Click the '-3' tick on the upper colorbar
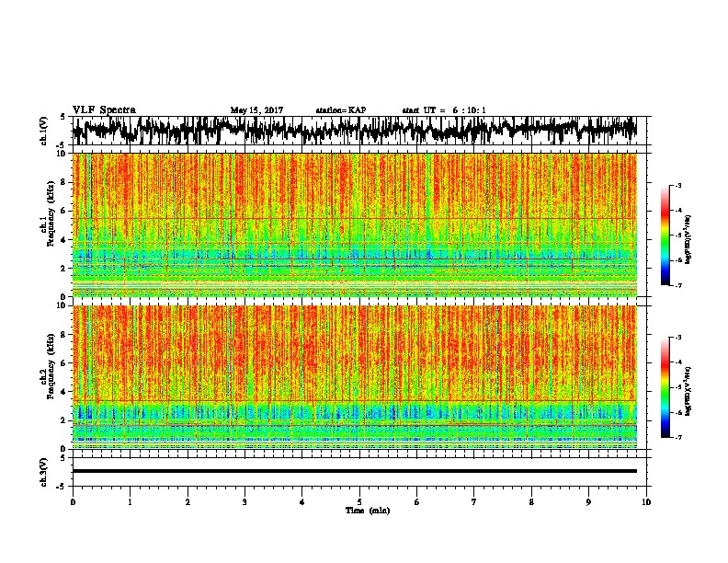 (x=678, y=186)
